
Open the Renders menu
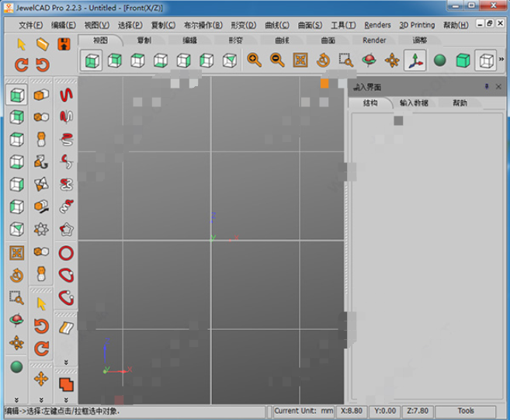[x=377, y=25]
